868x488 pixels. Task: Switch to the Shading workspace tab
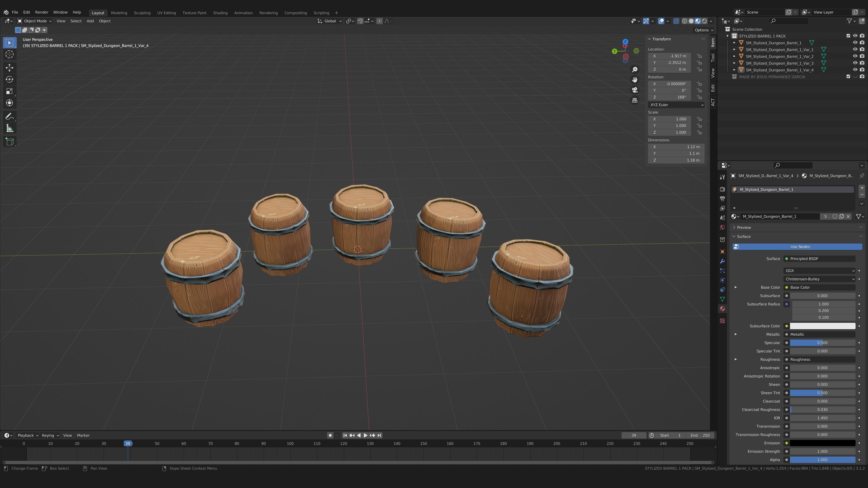pyautogui.click(x=220, y=13)
